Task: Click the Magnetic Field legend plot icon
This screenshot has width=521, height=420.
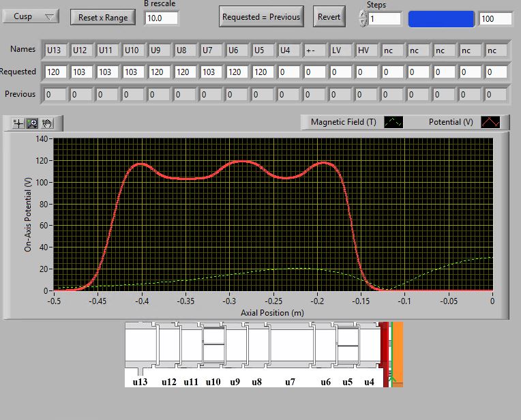Action: click(x=393, y=122)
